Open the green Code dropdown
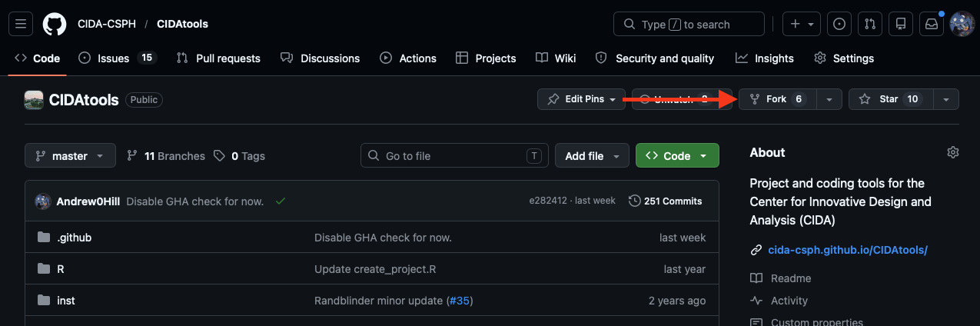This screenshot has width=980, height=326. 677,155
